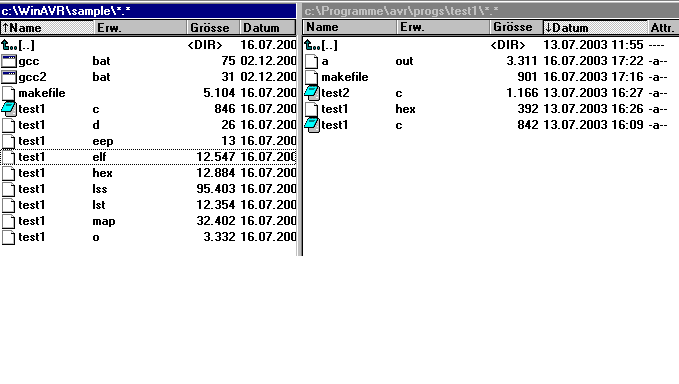Image resolution: width=679 pixels, height=384 pixels.
Task: Click the test1.d file icon
Action: [x=9, y=125]
